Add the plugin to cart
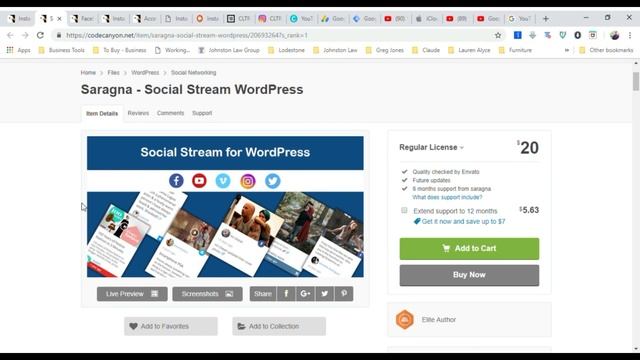Image resolution: width=640 pixels, height=360 pixels. [469, 249]
